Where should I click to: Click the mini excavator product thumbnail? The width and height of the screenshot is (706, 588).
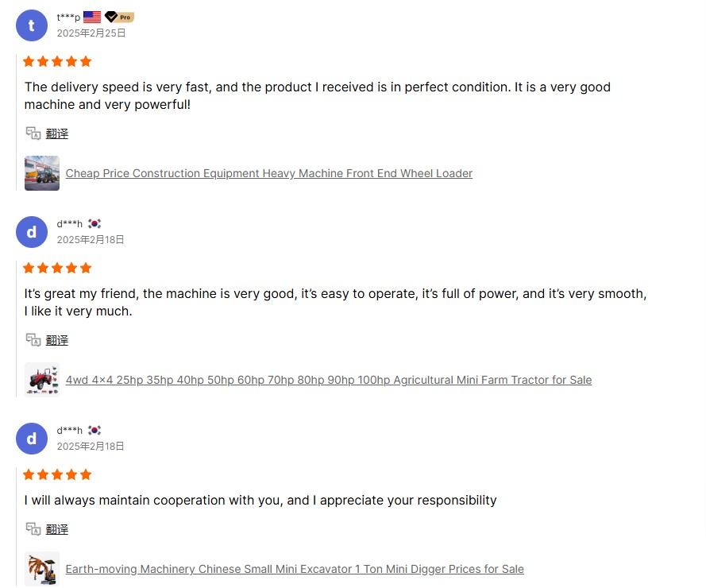pos(42,569)
